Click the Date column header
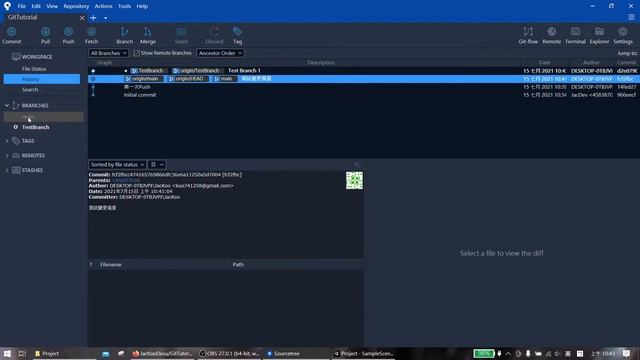Screen dimensions: 640x360 [x=544, y=62]
